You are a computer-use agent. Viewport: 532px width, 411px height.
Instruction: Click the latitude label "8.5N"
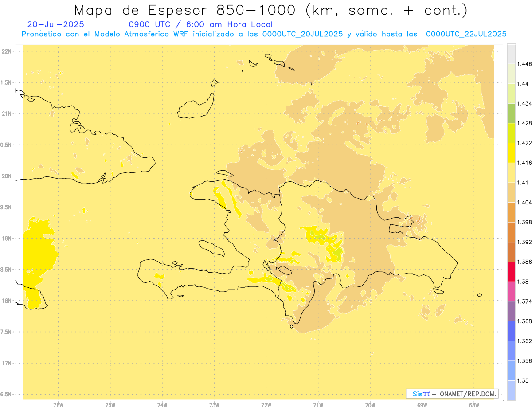(x=6, y=270)
